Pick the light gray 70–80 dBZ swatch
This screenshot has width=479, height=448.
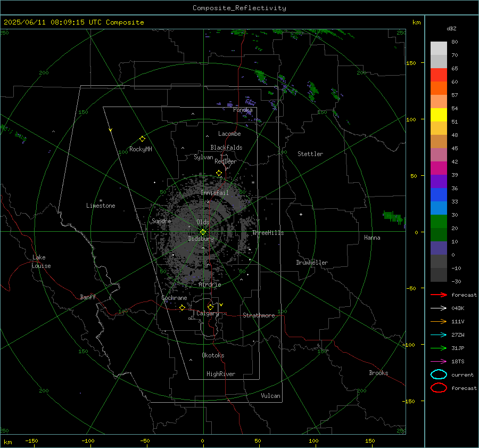pos(439,48)
